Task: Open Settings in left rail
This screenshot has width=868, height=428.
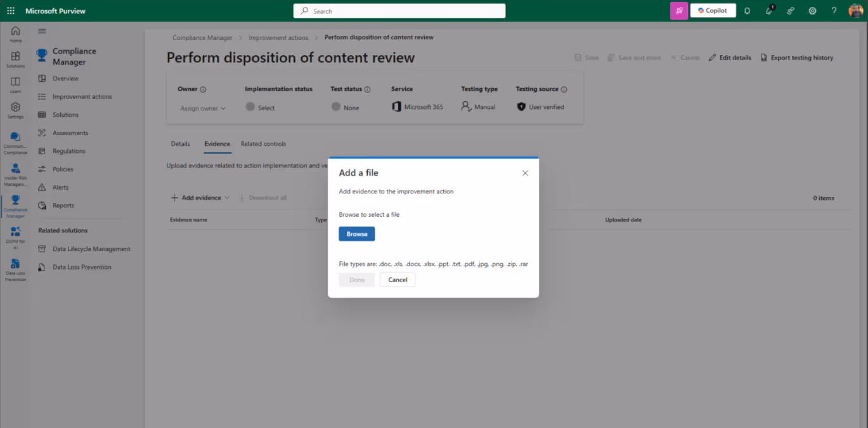Action: point(15,110)
